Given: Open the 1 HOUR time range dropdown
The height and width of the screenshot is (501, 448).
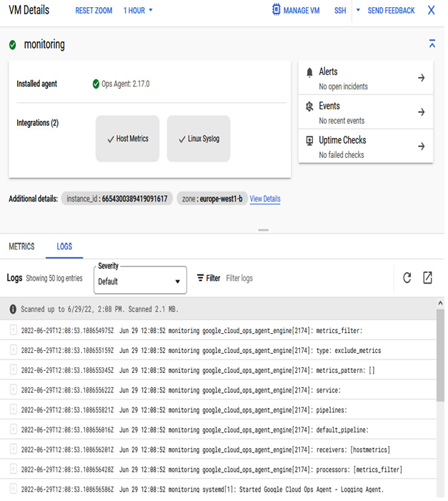Looking at the screenshot, I should tap(138, 11).
